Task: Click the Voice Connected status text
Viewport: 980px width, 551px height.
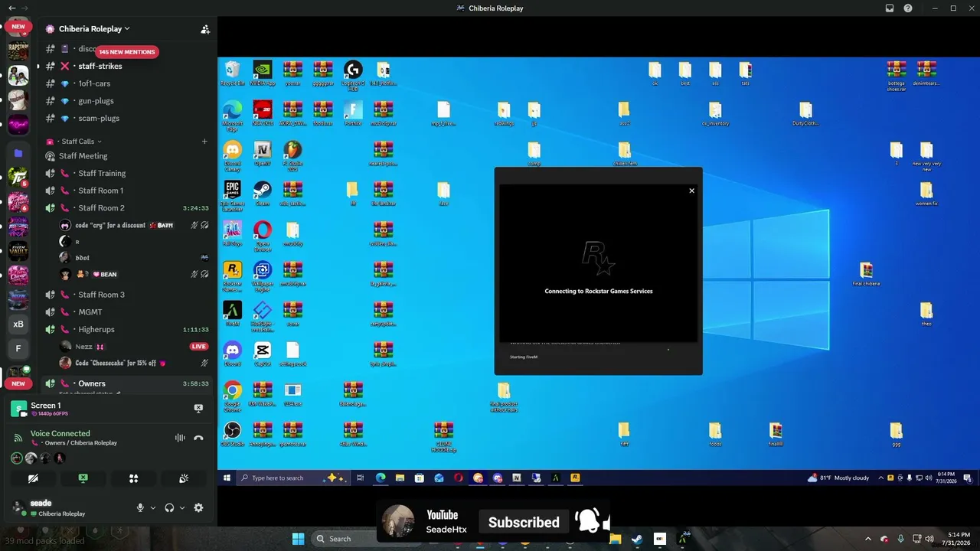Action: tap(60, 434)
